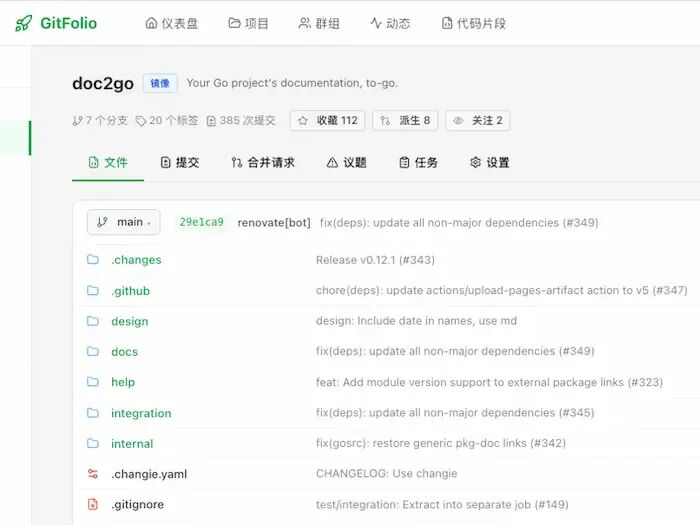Open commit test/integration: Extract into separate job
Screen dimensions: 700x525
pos(442,504)
